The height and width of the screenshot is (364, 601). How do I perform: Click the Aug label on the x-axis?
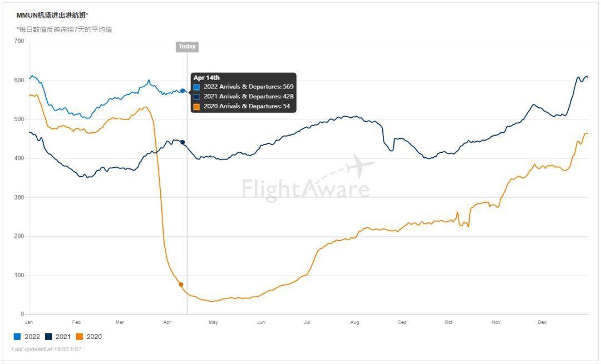coord(354,322)
